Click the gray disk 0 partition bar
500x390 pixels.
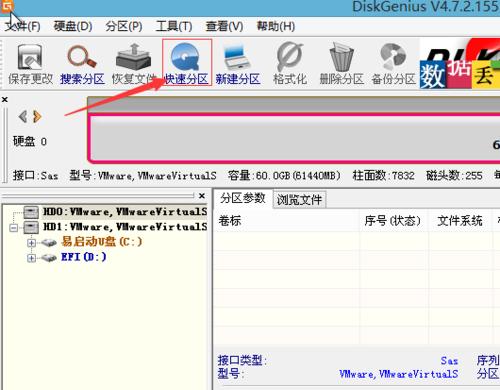295,138
